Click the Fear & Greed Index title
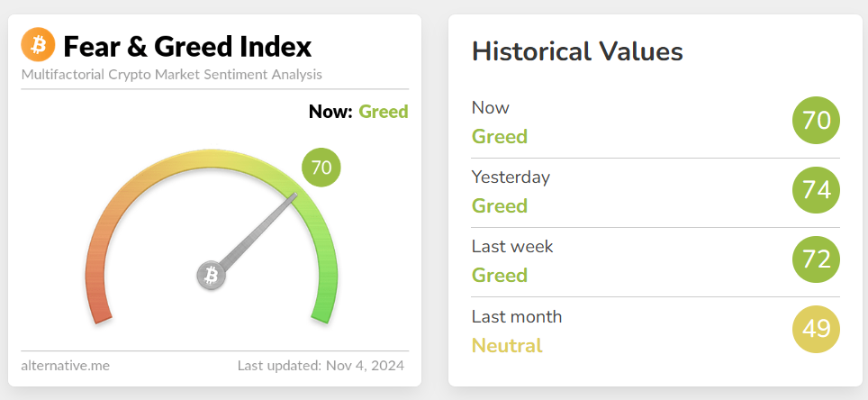 187,45
